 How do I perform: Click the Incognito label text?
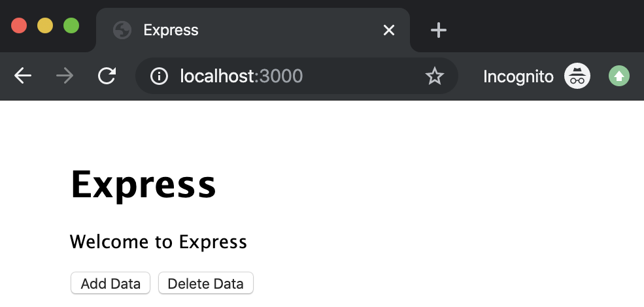[518, 76]
